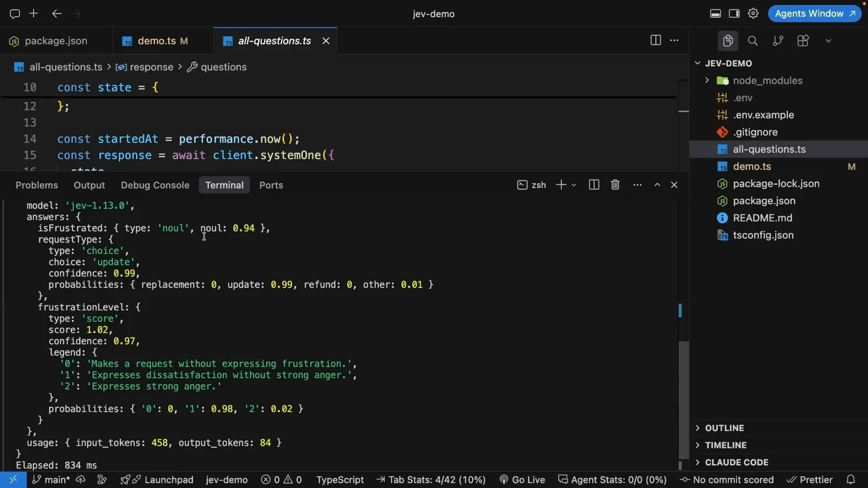Click the Launchpad status item
Image resolution: width=868 pixels, height=488 pixels.
157,480
